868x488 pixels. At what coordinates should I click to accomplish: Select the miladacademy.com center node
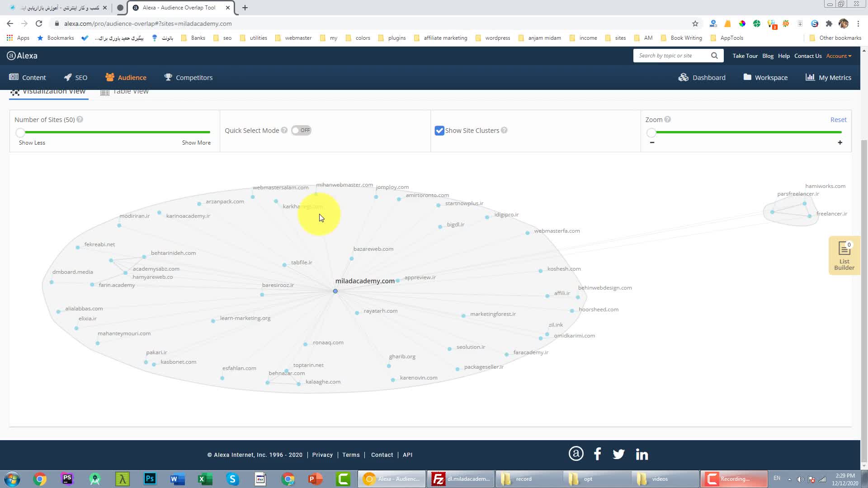[x=335, y=291]
